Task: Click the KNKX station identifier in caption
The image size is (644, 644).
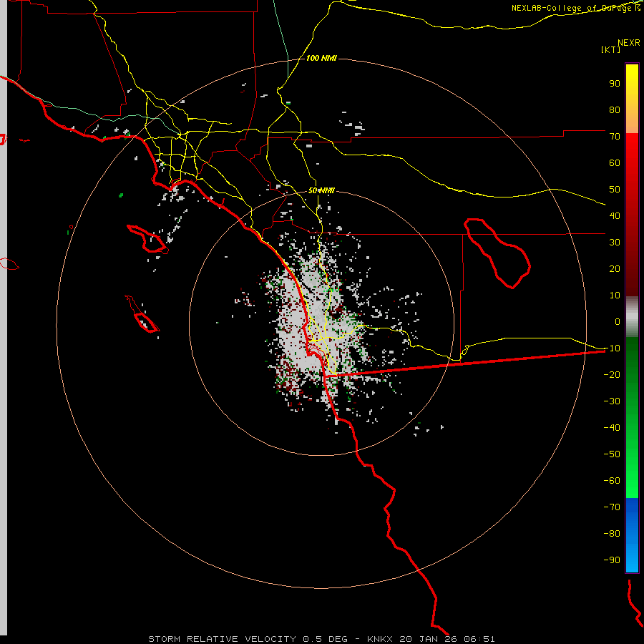Action: [379, 639]
